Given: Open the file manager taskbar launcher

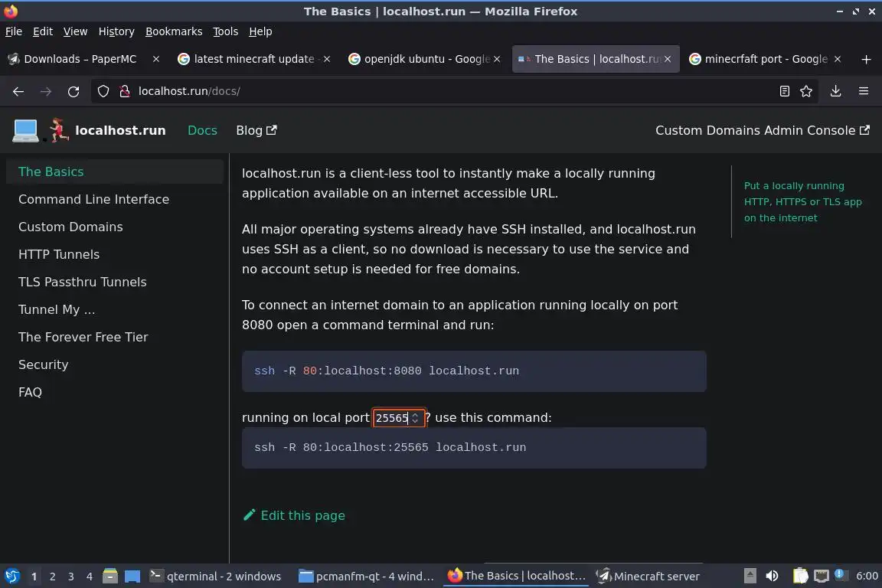Looking at the screenshot, I should [109, 576].
